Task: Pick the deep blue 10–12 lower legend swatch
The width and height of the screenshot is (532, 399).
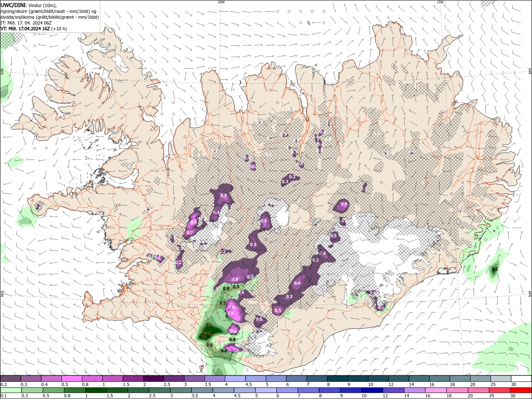Action: [371, 390]
